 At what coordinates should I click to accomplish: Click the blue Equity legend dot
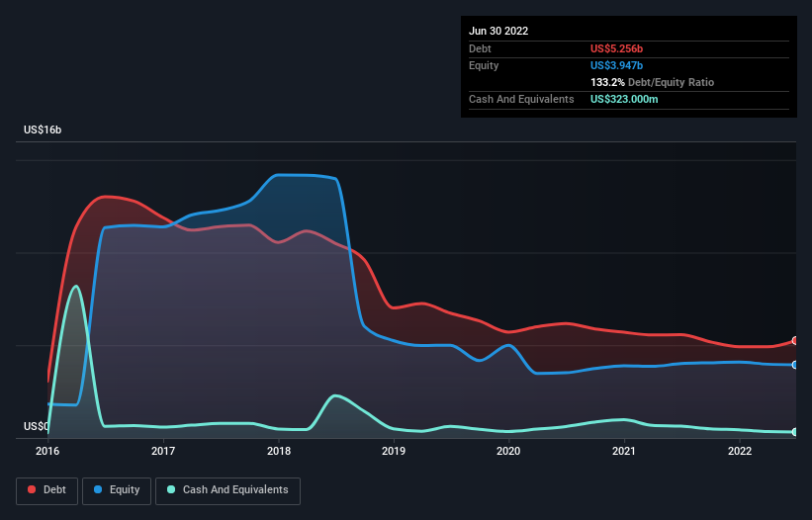pyautogui.click(x=98, y=489)
